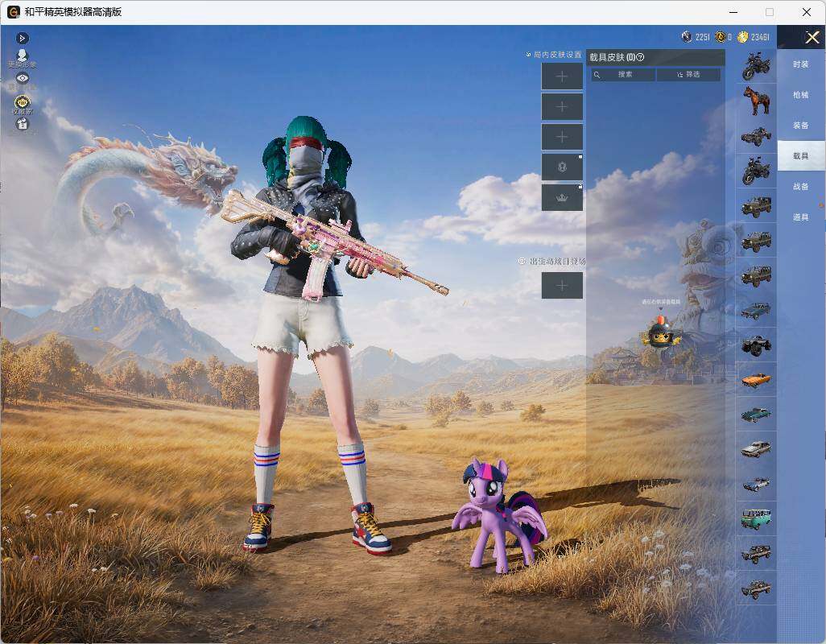826x644 pixels.
Task: Close the wardrobe screen with the X
Action: tap(812, 37)
